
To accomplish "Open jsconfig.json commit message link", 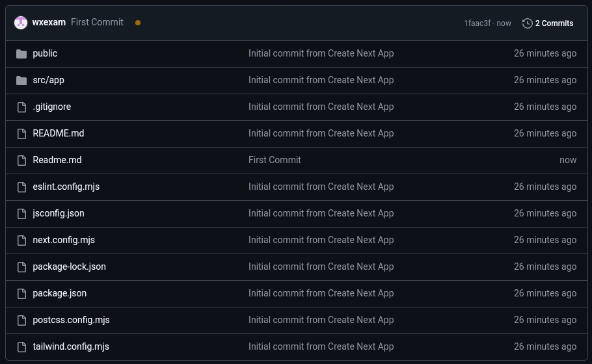I will point(321,213).
